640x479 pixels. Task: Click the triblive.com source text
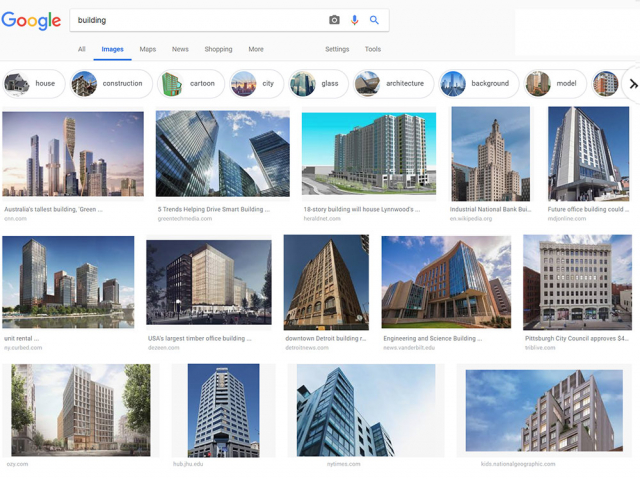click(x=540, y=348)
